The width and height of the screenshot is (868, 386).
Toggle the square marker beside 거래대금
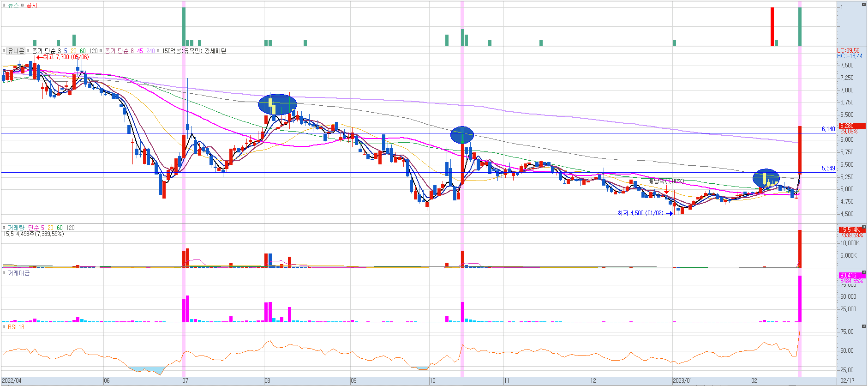tap(4, 273)
